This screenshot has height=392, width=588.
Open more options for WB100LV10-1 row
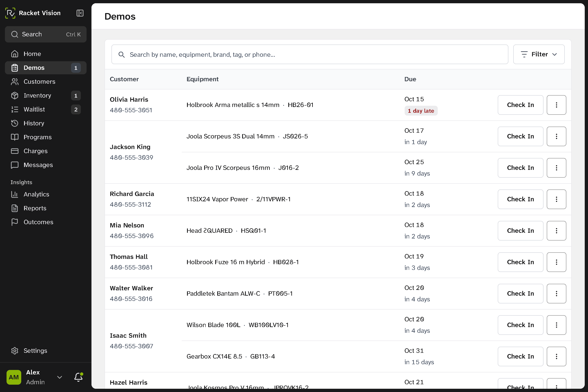point(556,325)
